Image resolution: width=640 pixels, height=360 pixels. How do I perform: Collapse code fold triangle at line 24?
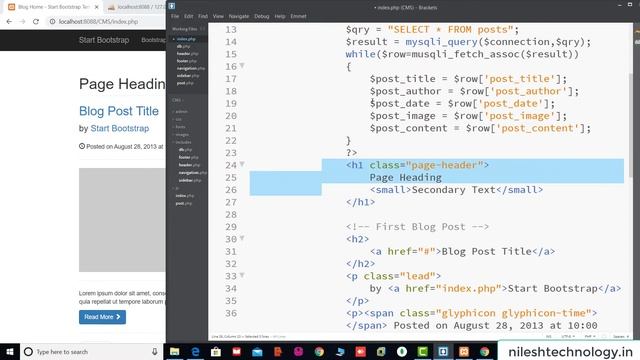tap(242, 164)
